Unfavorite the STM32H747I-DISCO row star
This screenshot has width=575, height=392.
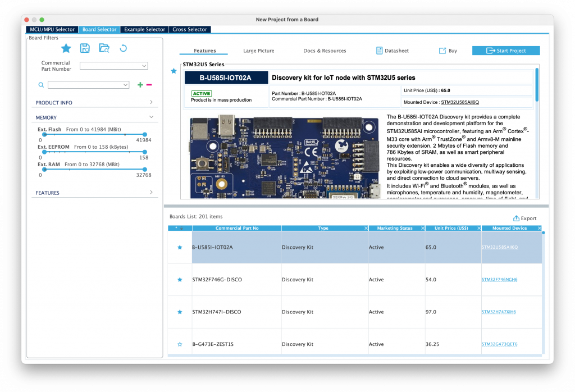pos(180,312)
